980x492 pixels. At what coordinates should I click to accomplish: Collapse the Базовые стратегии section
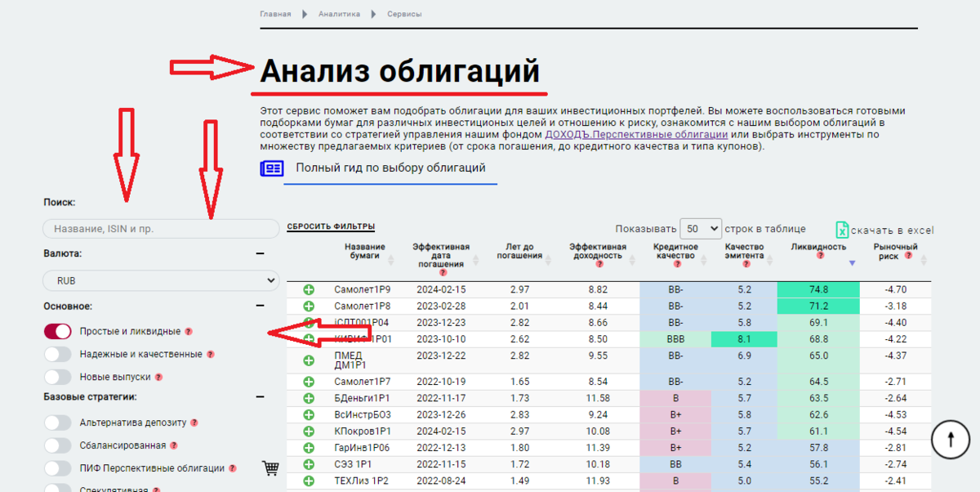click(x=260, y=396)
